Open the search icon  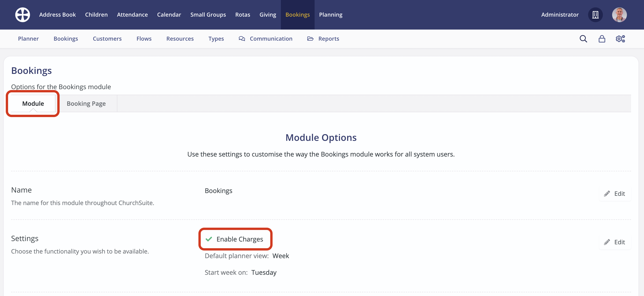pyautogui.click(x=583, y=39)
